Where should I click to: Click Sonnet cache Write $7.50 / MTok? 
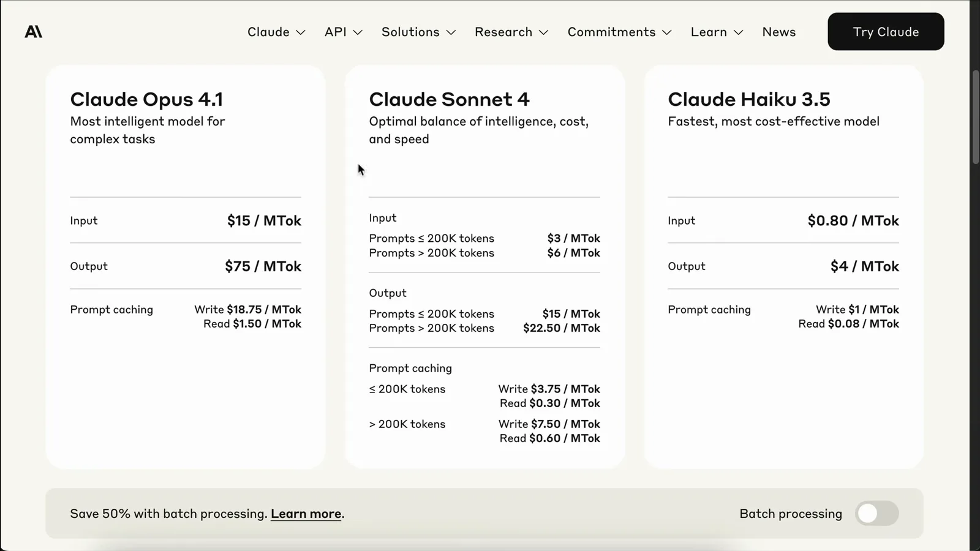click(549, 424)
